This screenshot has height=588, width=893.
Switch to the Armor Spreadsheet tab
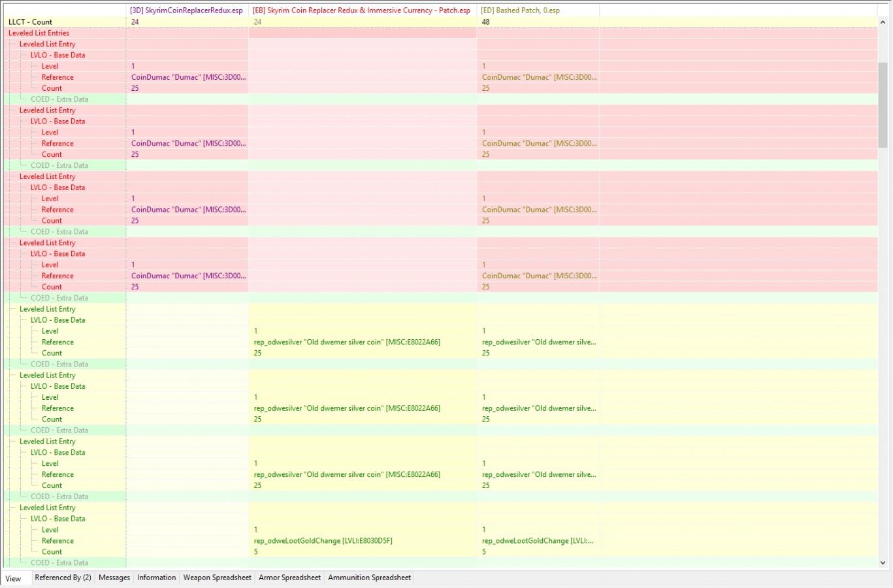289,578
